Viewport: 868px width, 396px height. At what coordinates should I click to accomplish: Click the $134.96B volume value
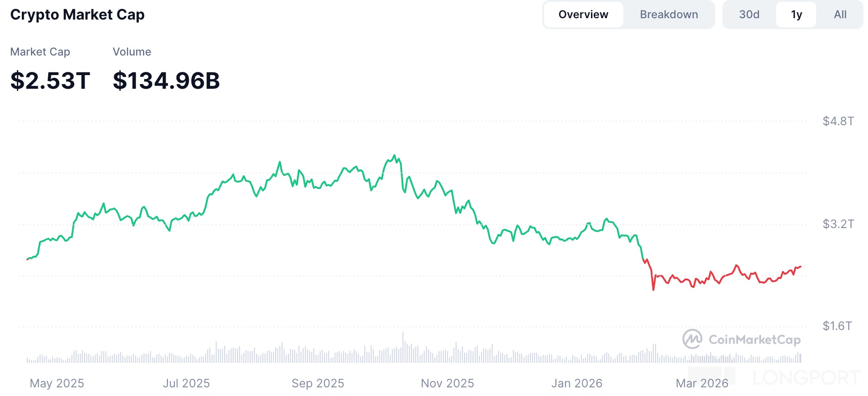pyautogui.click(x=166, y=81)
